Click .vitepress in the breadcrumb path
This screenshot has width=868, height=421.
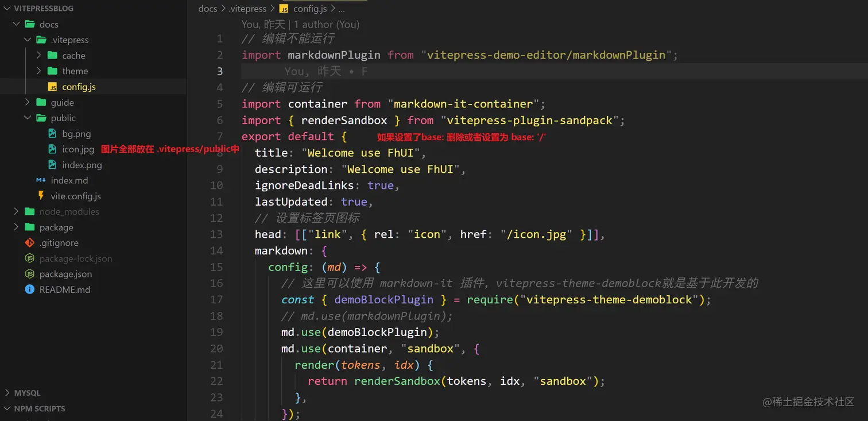[247, 9]
